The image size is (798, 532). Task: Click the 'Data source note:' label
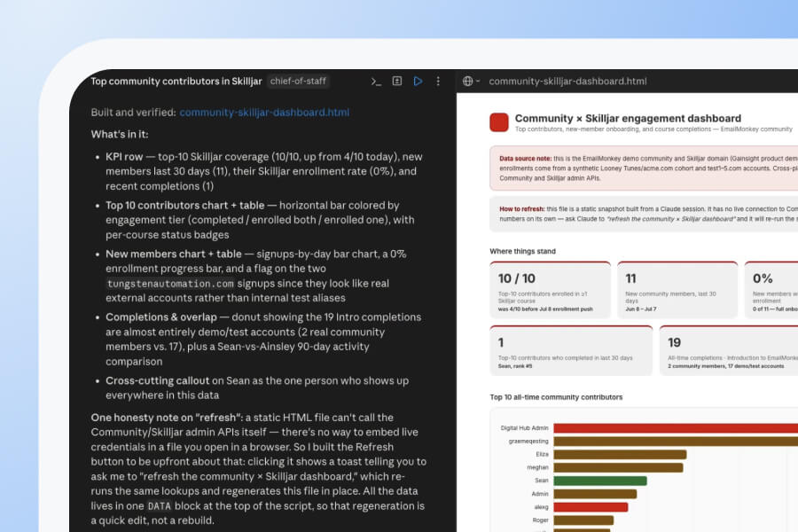point(525,159)
